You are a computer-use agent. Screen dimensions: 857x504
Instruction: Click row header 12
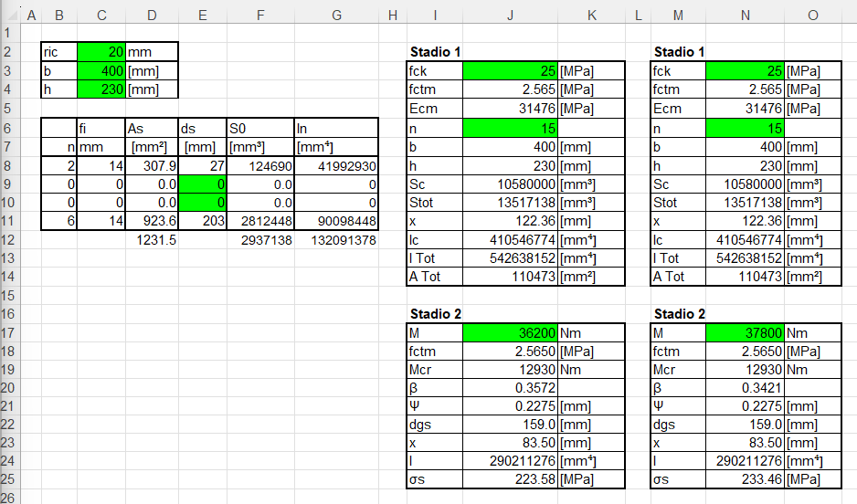pyautogui.click(x=9, y=239)
